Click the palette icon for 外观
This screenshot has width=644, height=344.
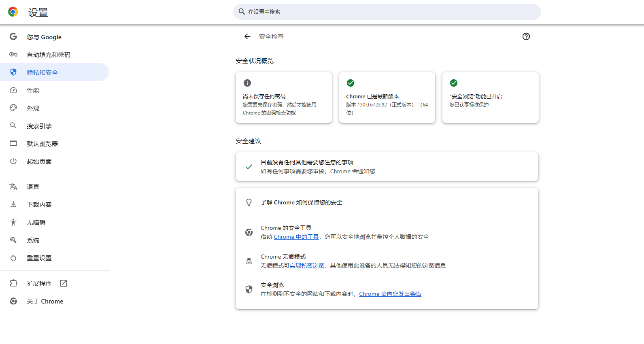[13, 108]
